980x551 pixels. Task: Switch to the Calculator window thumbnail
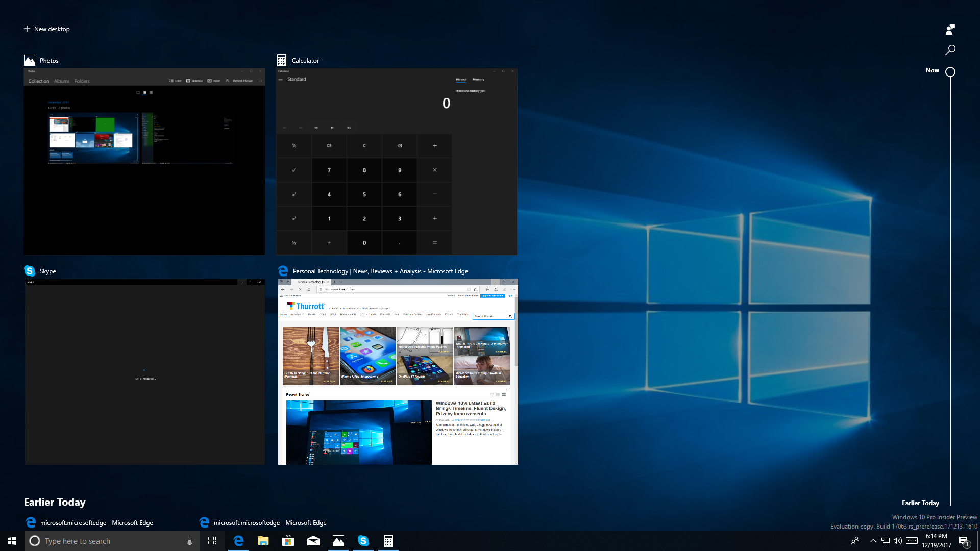pyautogui.click(x=397, y=162)
